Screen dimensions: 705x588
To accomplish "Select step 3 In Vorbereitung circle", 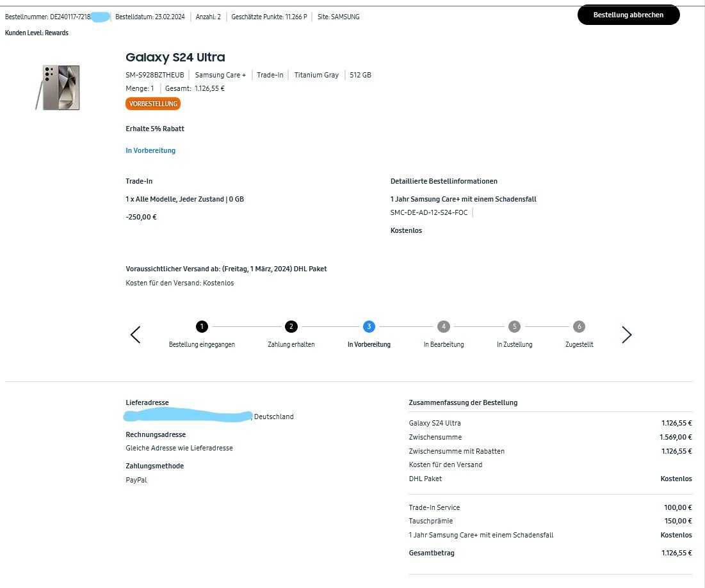I will coord(369,326).
